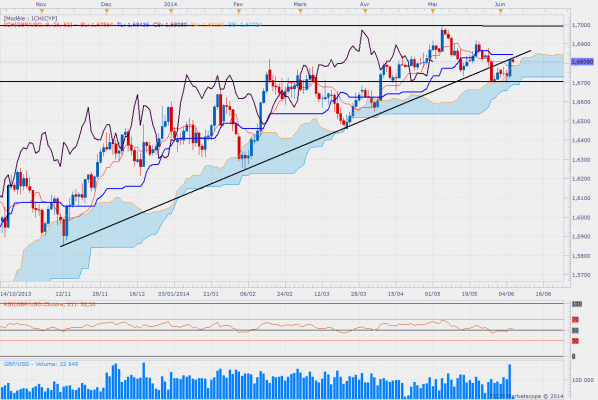Image resolution: width=598 pixels, height=400 pixels.
Task: Click the orange marker under Juin
Action: point(500,11)
